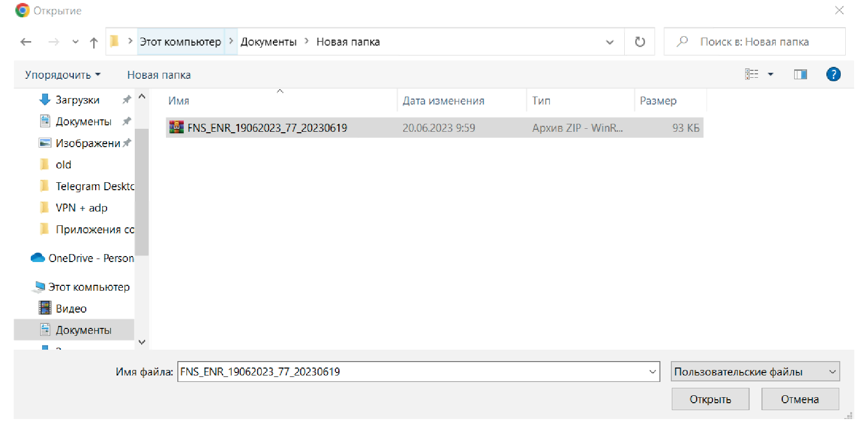Click the Up one level arrow

(94, 43)
